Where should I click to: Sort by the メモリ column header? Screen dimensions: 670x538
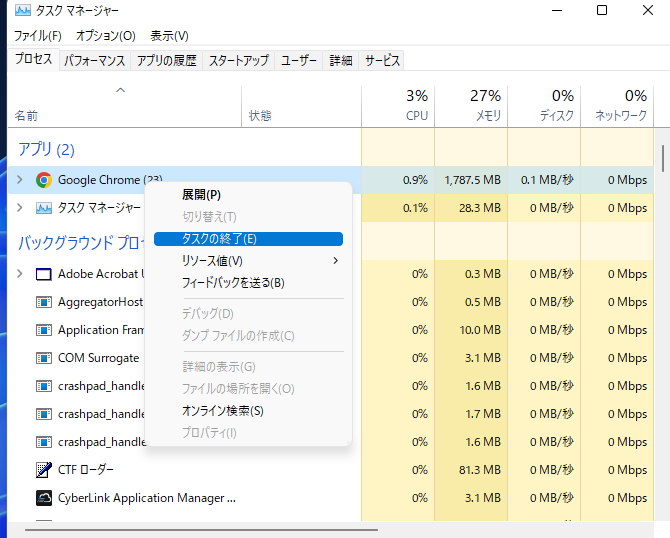pyautogui.click(x=471, y=106)
